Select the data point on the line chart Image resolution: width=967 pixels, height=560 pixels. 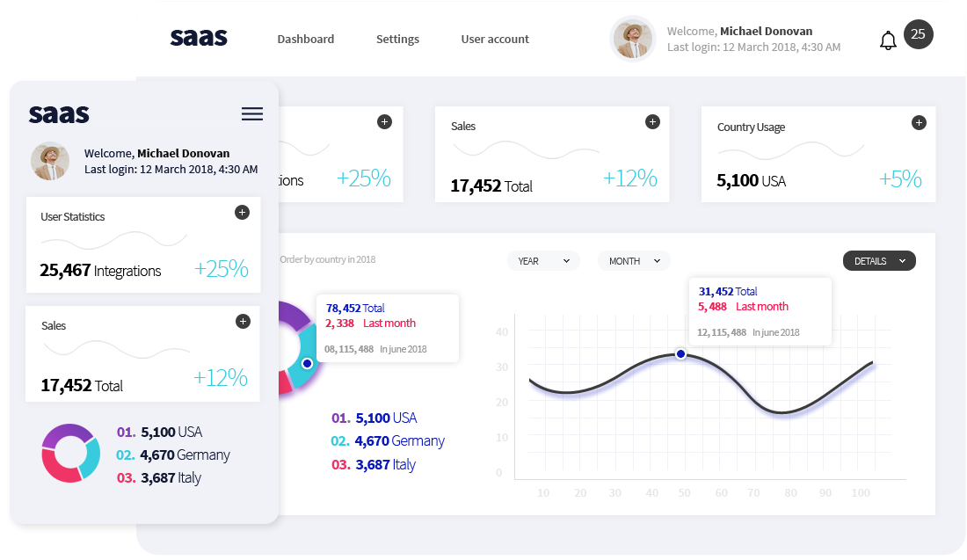tap(680, 353)
